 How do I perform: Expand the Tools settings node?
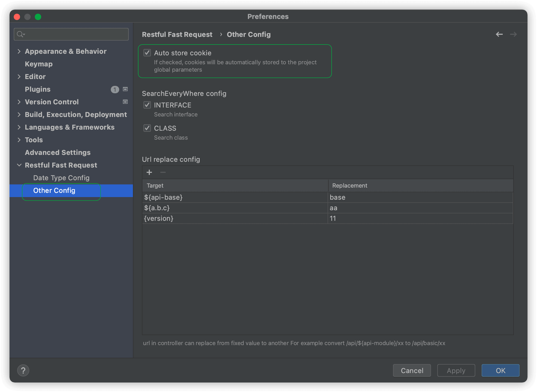tap(19, 140)
